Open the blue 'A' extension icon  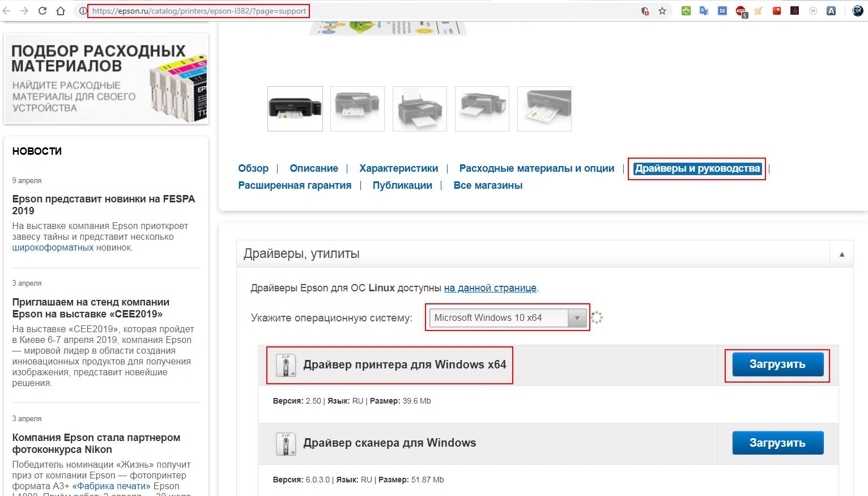(831, 11)
